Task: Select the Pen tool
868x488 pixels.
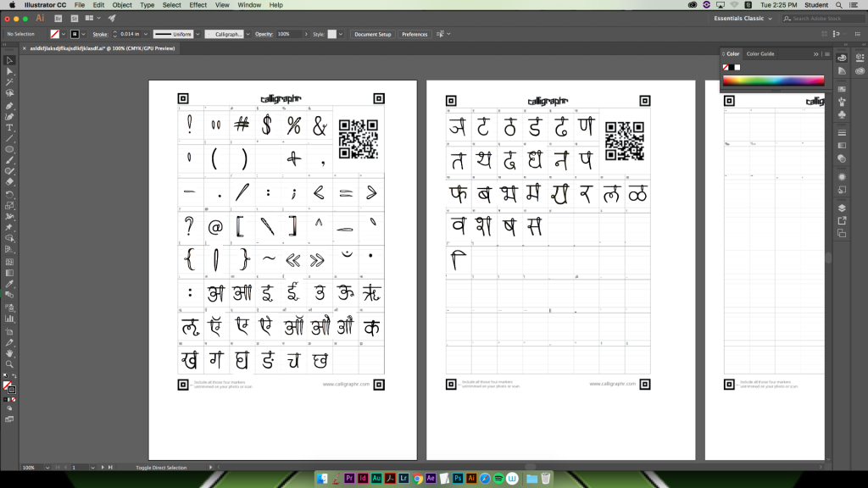Action: 9,106
